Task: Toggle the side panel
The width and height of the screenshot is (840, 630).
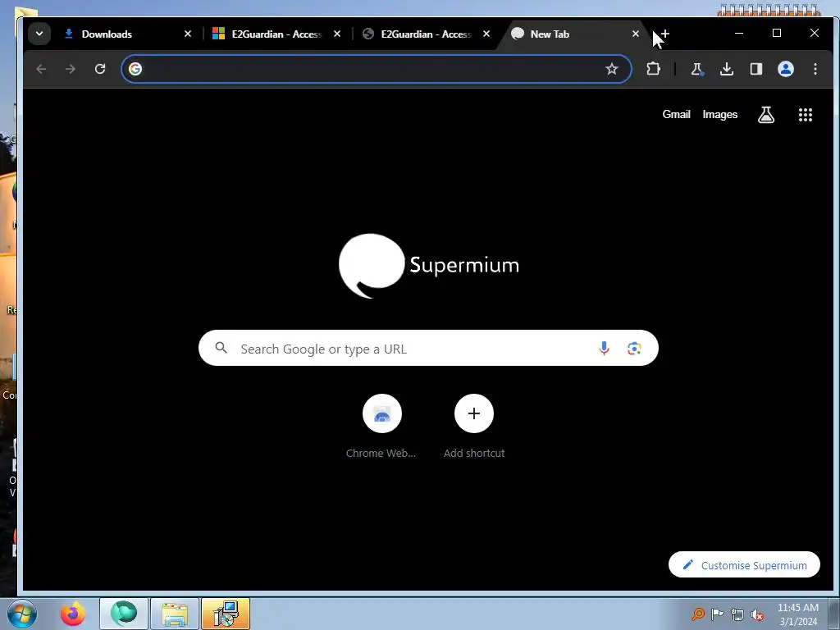Action: point(756,69)
